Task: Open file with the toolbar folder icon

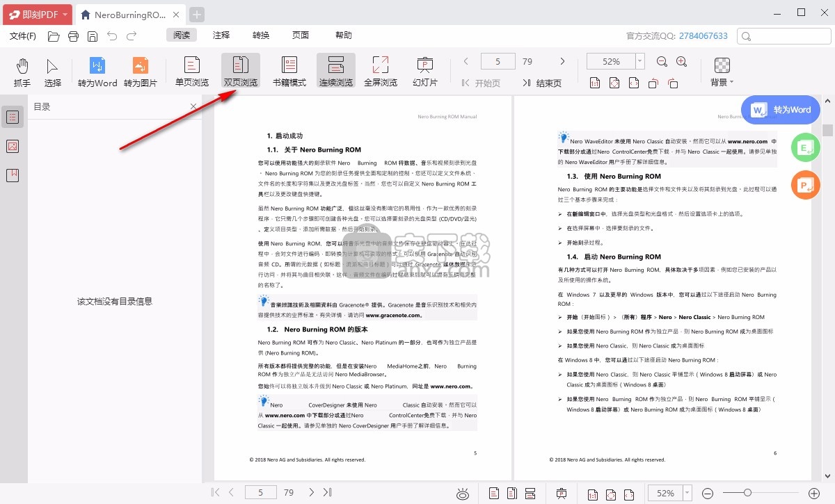Action: [x=54, y=36]
